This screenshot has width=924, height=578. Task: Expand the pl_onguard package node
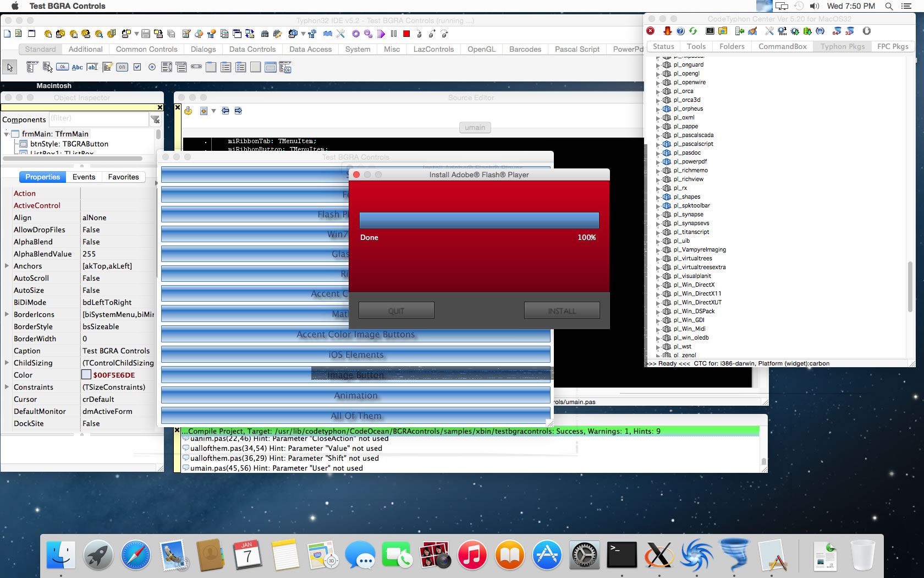658,65
